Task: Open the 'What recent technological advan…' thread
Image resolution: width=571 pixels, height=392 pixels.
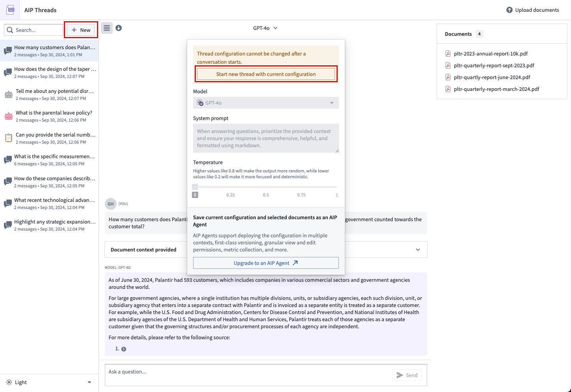Action: (49, 203)
